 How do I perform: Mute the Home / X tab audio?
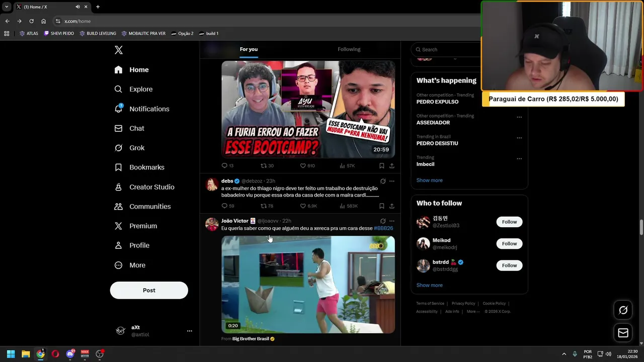click(x=77, y=7)
